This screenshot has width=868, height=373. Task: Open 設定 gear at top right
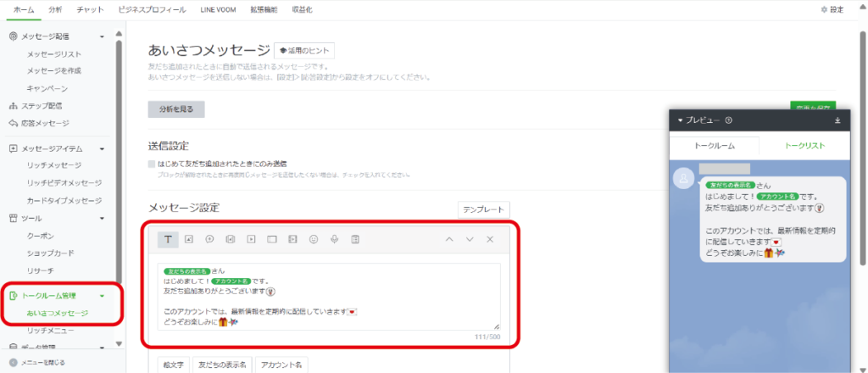[x=832, y=9]
